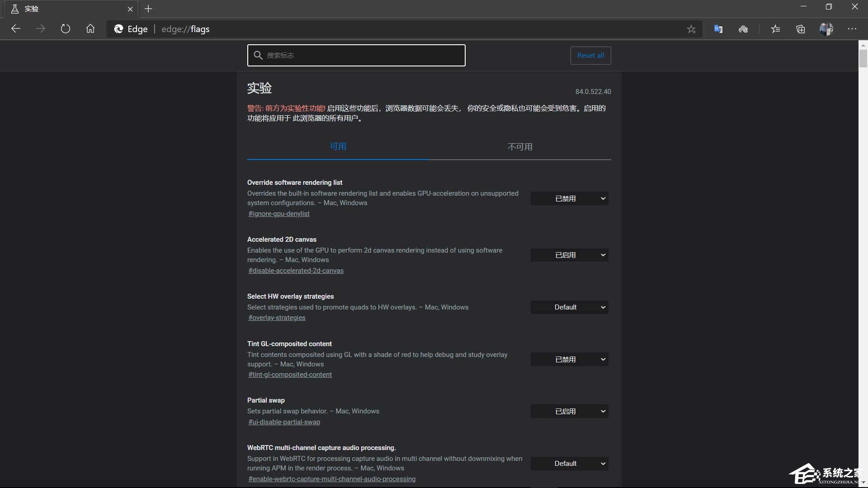Click the refresh page icon

(65, 28)
